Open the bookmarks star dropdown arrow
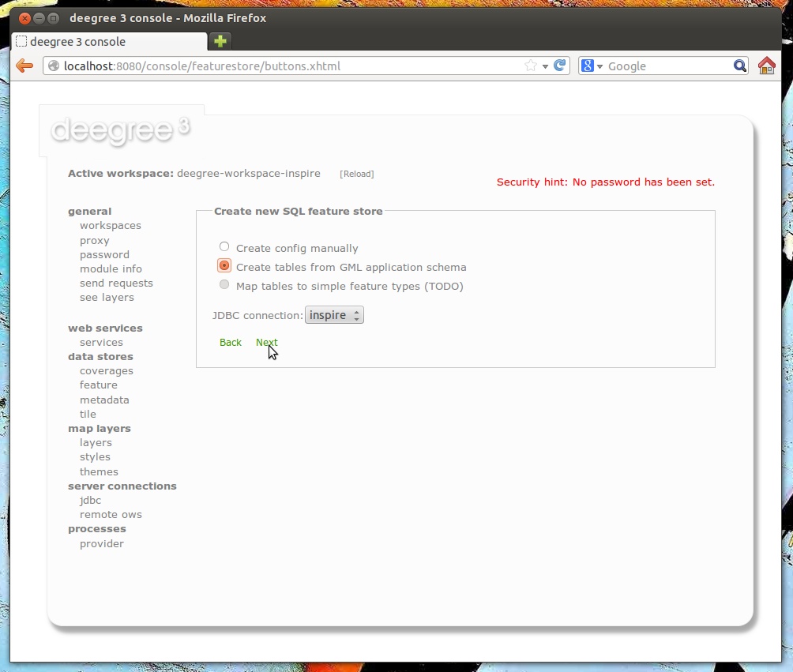The width and height of the screenshot is (793, 672). [x=544, y=66]
